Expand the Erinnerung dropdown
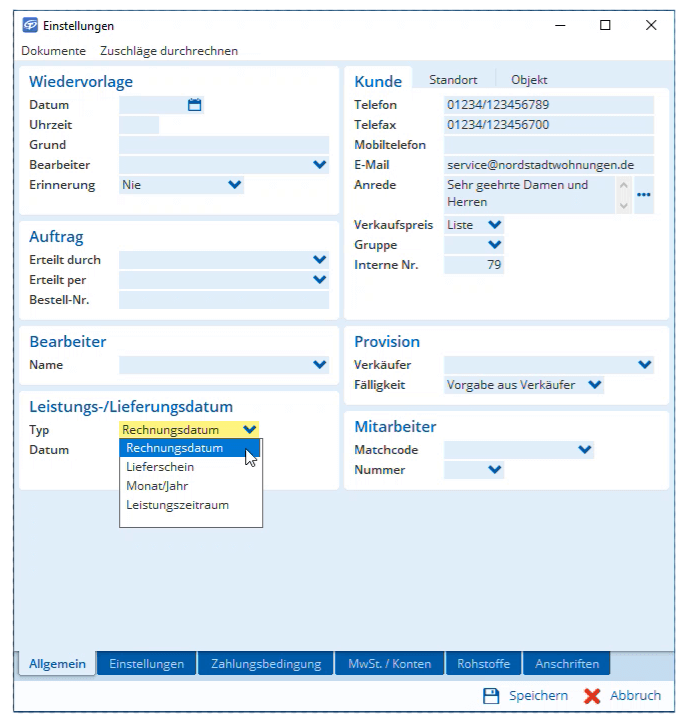Viewport: 689px width, 724px height. (234, 185)
